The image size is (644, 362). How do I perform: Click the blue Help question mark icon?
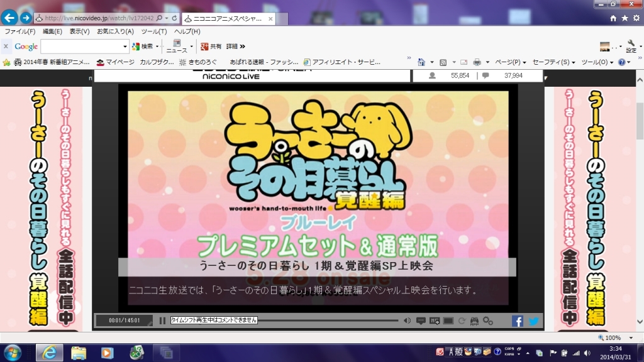(x=622, y=62)
